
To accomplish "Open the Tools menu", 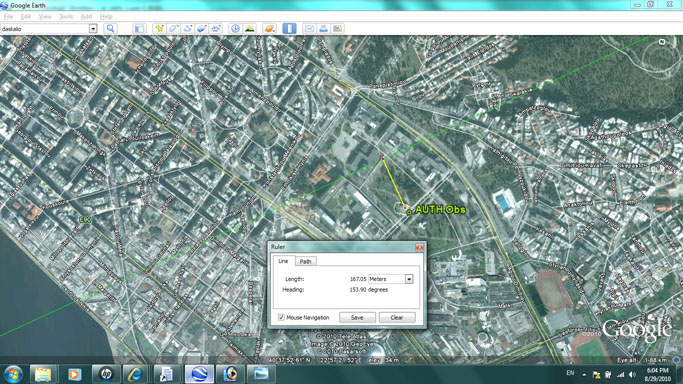I will point(66,17).
